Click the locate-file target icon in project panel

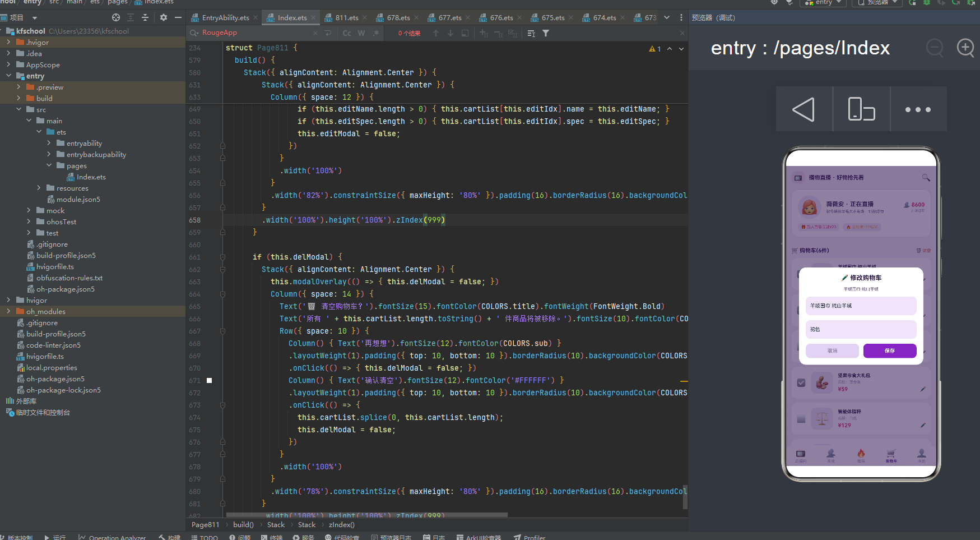click(x=116, y=17)
